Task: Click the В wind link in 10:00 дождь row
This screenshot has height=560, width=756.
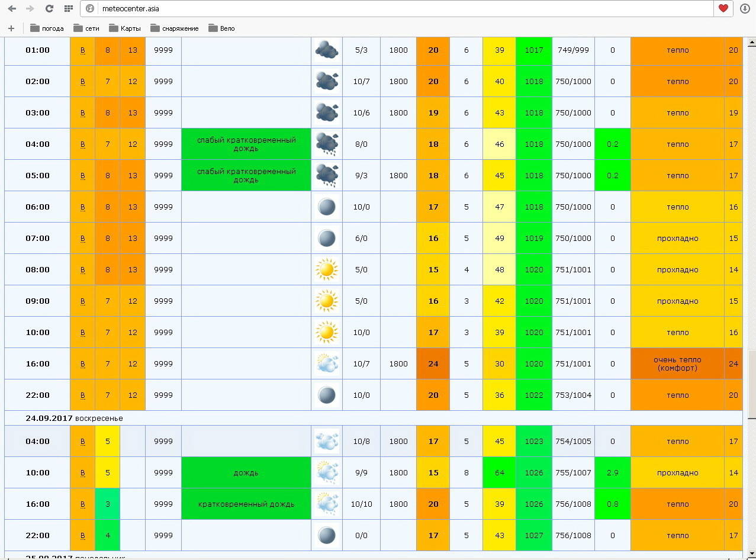Action: tap(82, 473)
